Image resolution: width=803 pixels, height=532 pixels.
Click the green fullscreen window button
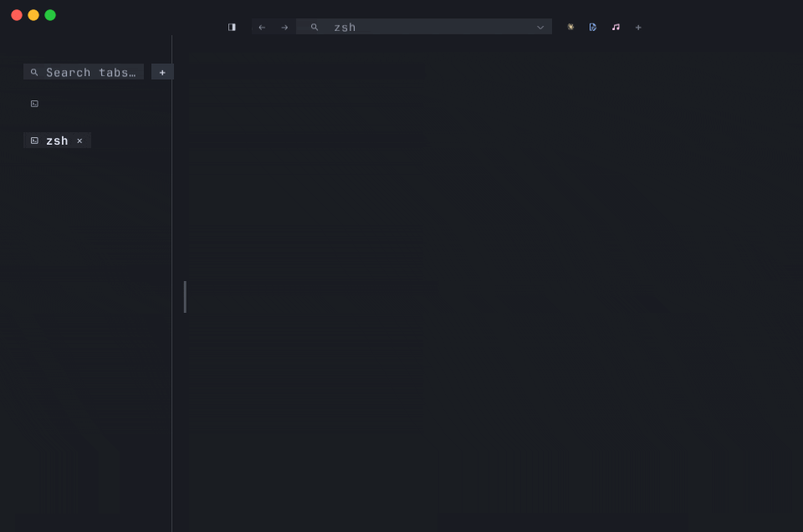[x=50, y=15]
